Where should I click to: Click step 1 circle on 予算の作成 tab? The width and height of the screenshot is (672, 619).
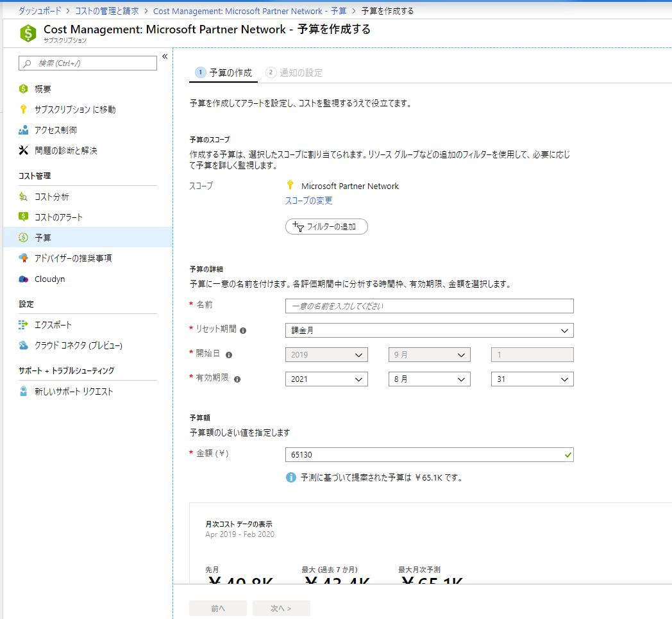pos(200,72)
